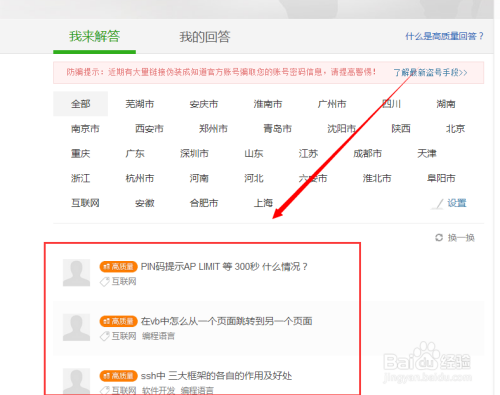Viewport: 500px width, 395px height.
Task: Refresh questions with the 换一换 icon
Action: click(439, 238)
